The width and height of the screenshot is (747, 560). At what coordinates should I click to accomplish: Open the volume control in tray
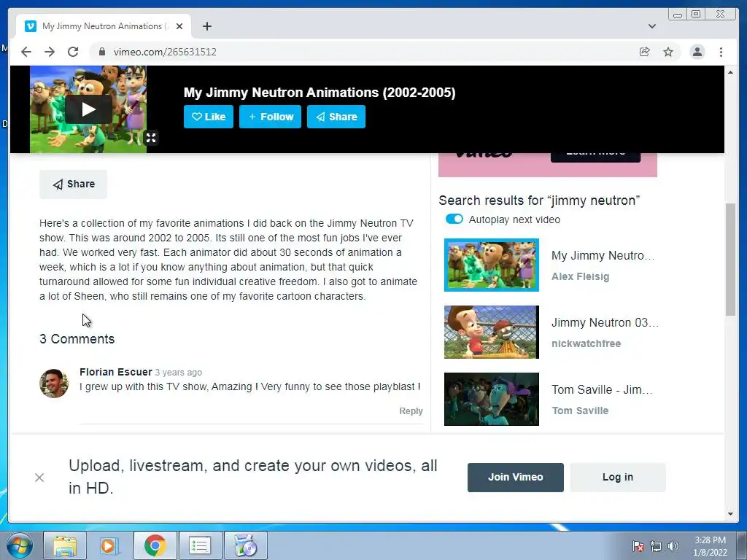(x=673, y=545)
